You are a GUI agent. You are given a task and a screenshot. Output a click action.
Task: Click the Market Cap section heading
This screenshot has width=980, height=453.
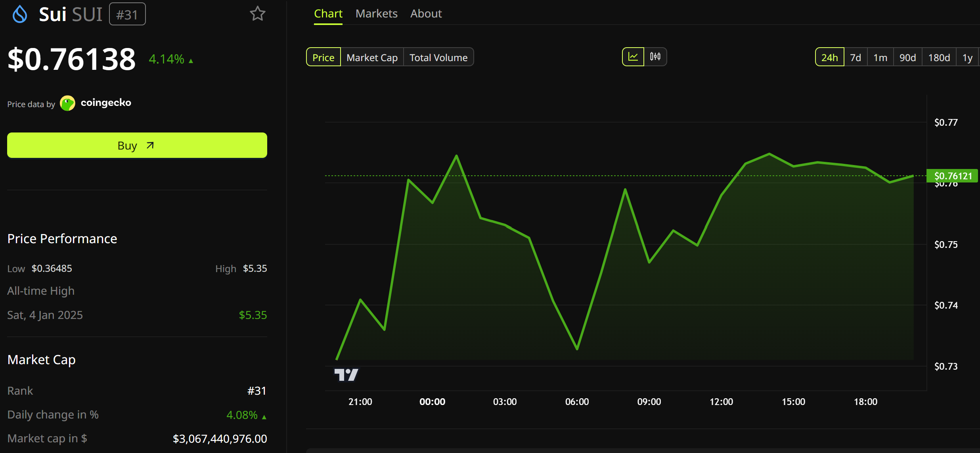(42, 360)
